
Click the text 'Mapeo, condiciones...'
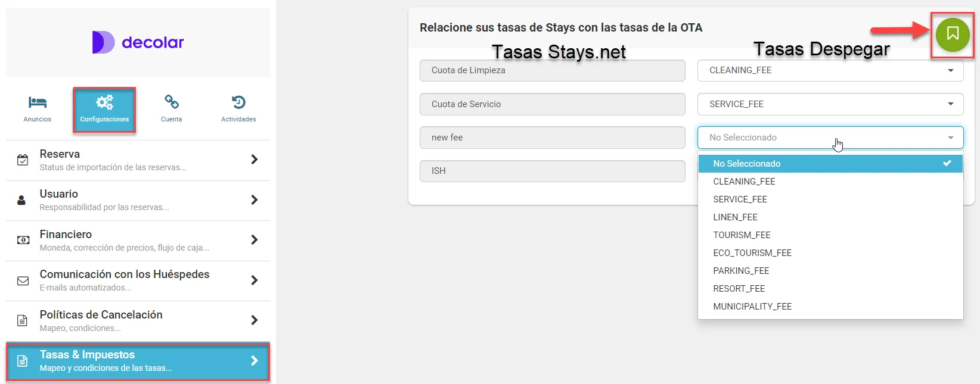(x=80, y=328)
